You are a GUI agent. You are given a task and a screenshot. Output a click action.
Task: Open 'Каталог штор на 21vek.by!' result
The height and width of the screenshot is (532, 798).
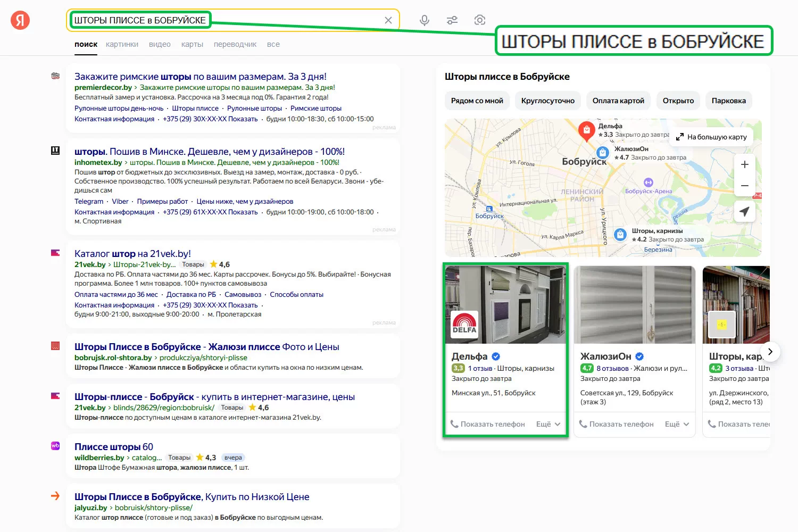pyautogui.click(x=132, y=254)
